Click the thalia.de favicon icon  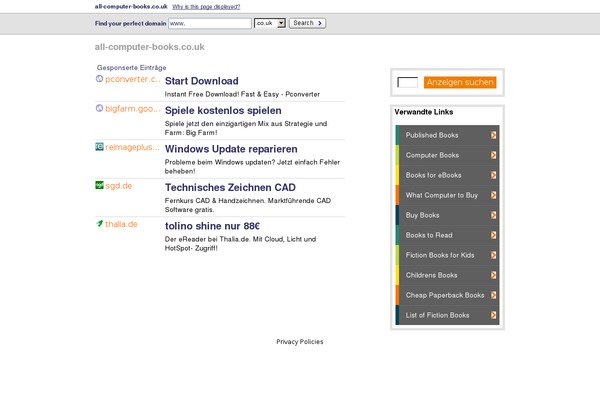(99, 224)
